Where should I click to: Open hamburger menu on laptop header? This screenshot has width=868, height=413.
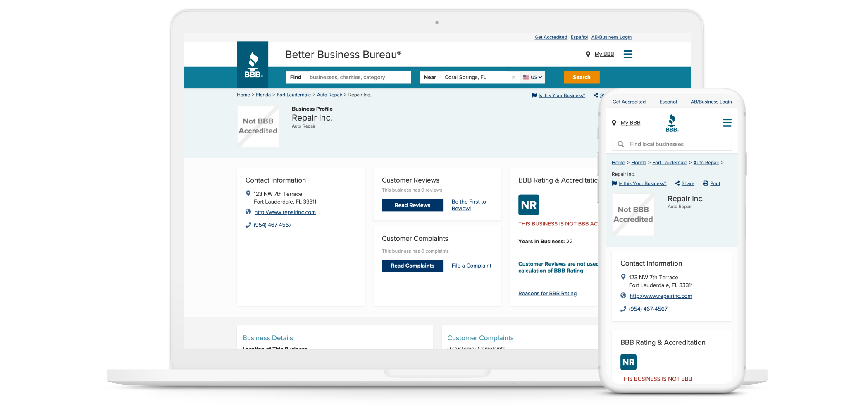[627, 54]
